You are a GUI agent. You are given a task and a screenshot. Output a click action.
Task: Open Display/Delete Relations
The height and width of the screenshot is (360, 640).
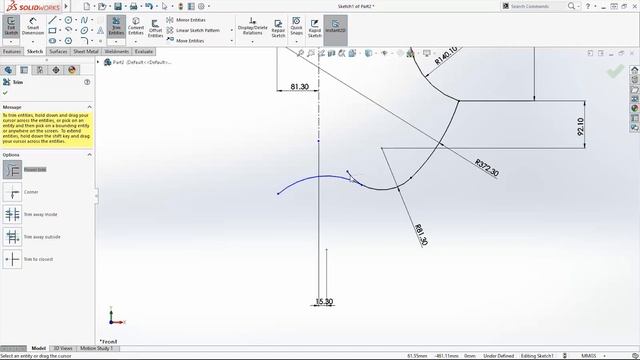point(253,27)
